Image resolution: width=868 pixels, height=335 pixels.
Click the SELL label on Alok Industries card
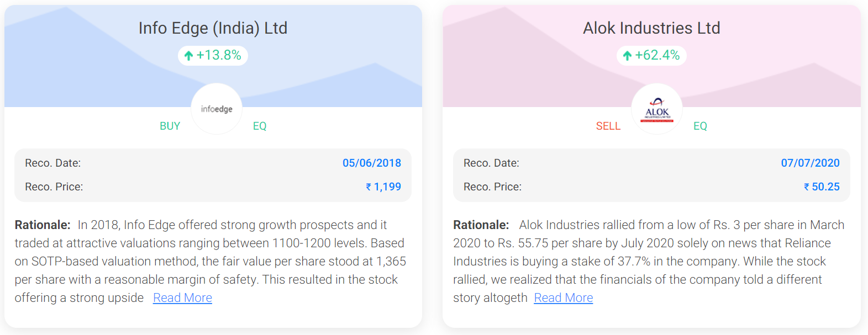click(x=608, y=126)
